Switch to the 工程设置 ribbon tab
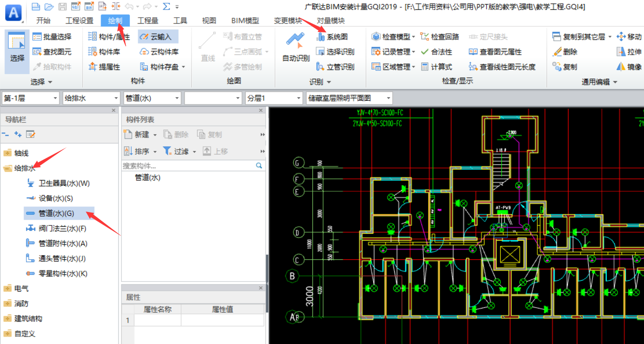The height and width of the screenshot is (344, 644). pos(79,20)
